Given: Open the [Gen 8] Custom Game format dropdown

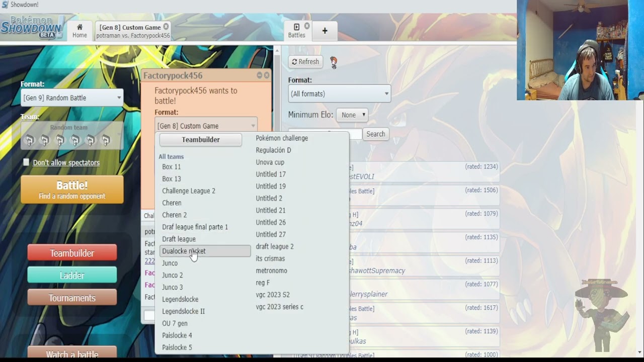Looking at the screenshot, I should [x=206, y=126].
